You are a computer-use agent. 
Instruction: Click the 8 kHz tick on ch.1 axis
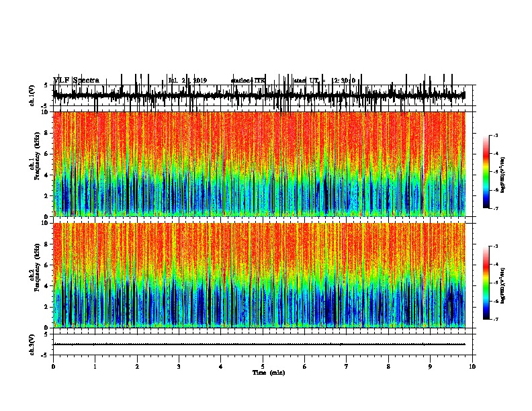coord(47,133)
